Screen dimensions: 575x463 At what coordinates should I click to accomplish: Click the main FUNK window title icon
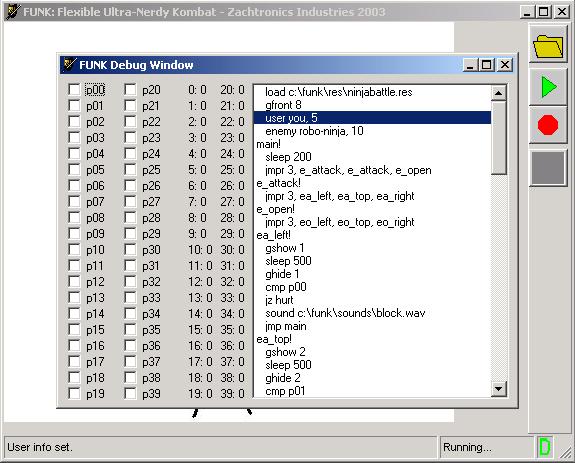[13, 11]
